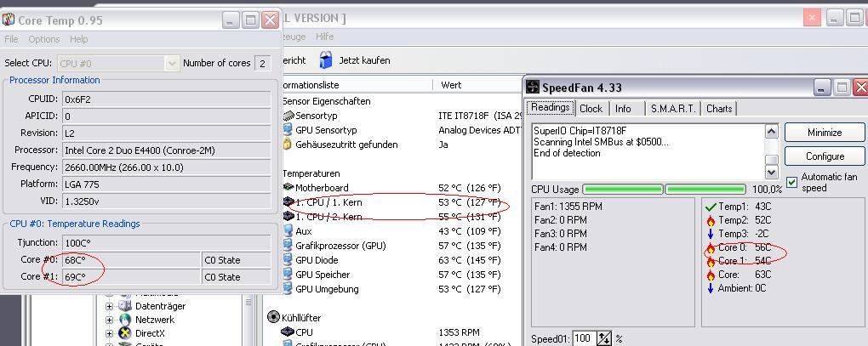This screenshot has height=346, width=868.
Task: Click the flame icon next to Temp2
Action: 711,220
